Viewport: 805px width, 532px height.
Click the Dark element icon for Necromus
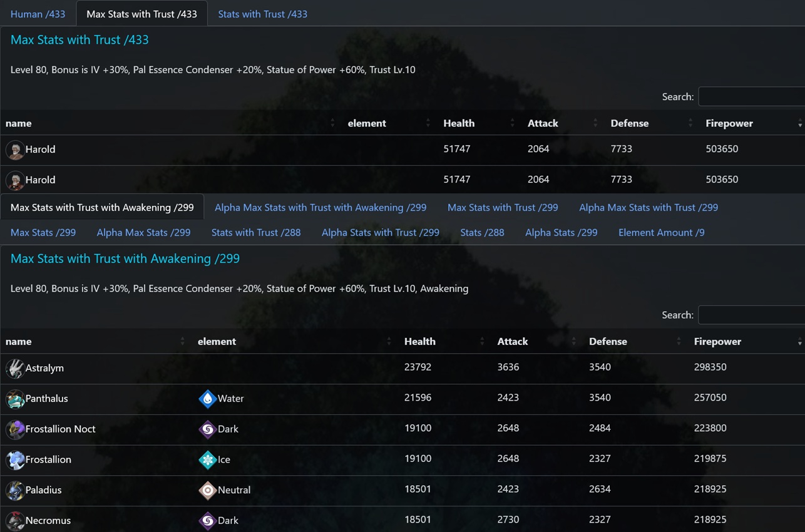[207, 521]
